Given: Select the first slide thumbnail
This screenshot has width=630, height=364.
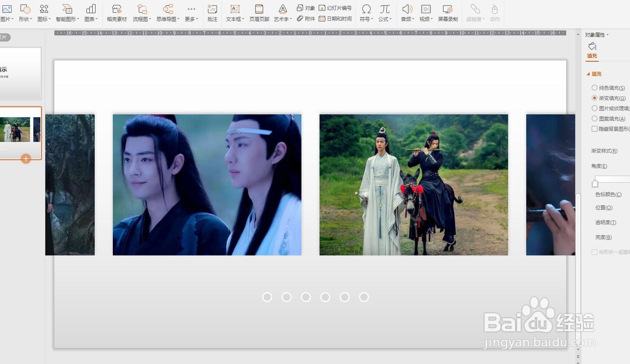Looking at the screenshot, I should click(20, 73).
